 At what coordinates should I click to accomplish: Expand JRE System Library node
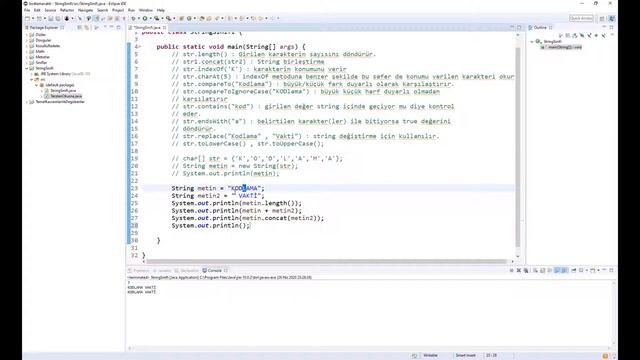coord(32,74)
